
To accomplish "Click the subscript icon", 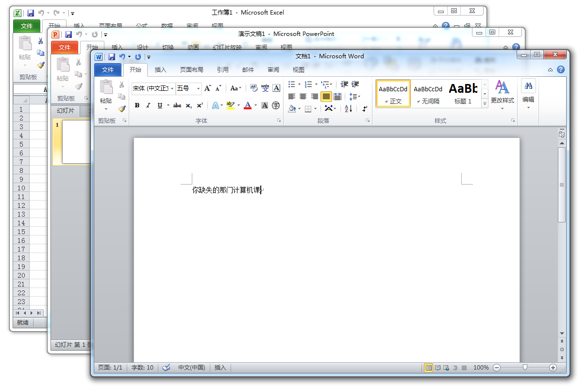I will coord(188,105).
